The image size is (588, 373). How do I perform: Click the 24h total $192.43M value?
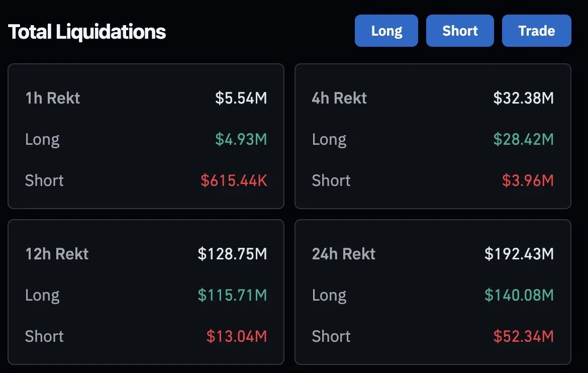click(519, 254)
